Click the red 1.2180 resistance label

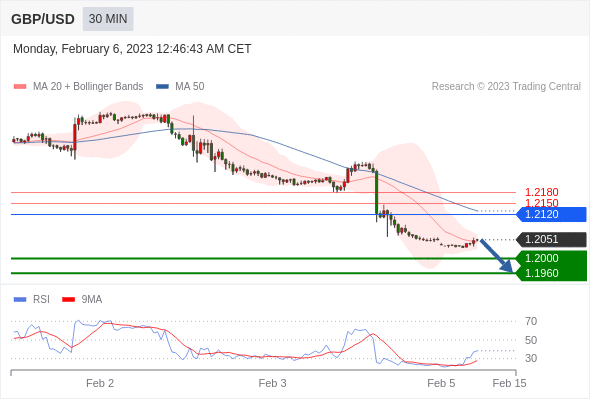pos(541,192)
